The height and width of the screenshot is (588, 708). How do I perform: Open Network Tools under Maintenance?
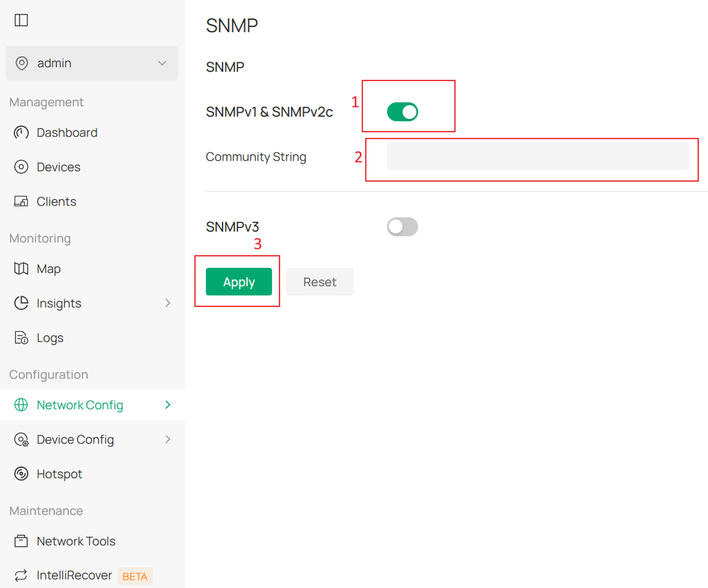pos(75,541)
